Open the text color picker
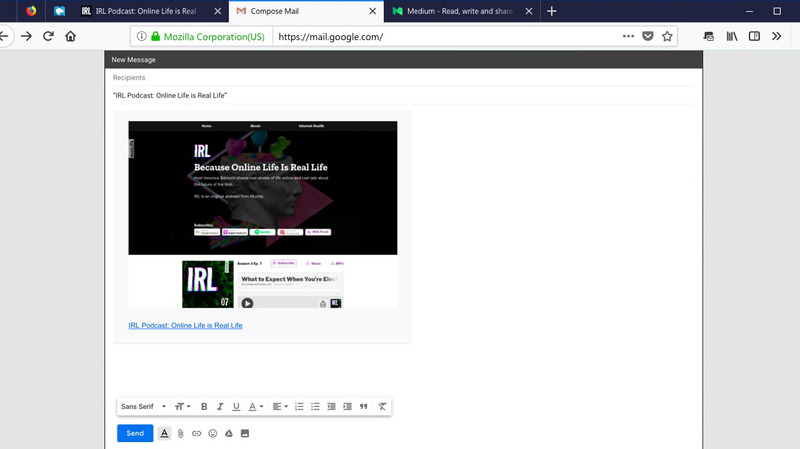Screen dimensions: 800x449 point(255,406)
